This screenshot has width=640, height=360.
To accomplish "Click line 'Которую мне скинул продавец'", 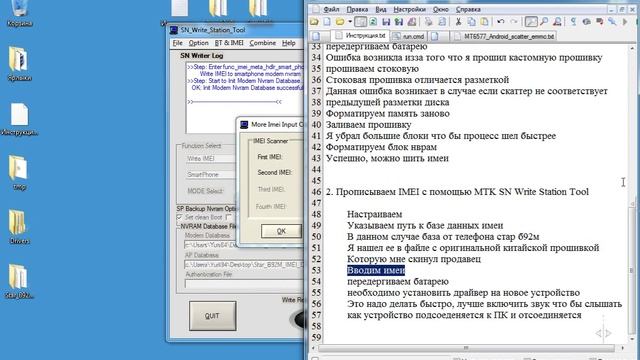I will click(x=414, y=259).
